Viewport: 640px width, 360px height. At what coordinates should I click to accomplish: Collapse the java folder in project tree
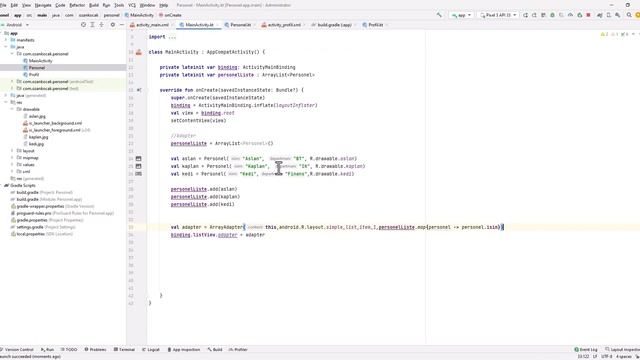coord(6,47)
